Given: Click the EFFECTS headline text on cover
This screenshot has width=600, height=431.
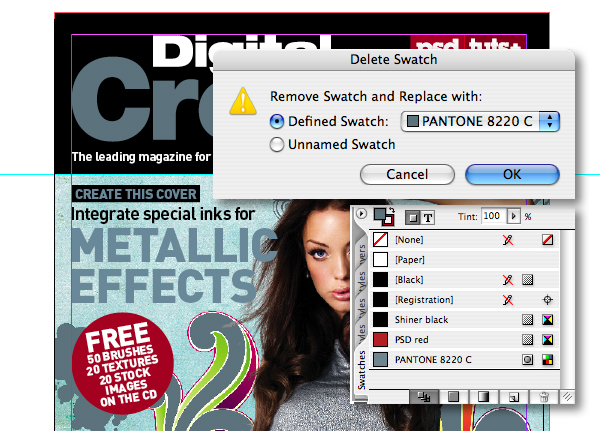Looking at the screenshot, I should click(x=164, y=286).
